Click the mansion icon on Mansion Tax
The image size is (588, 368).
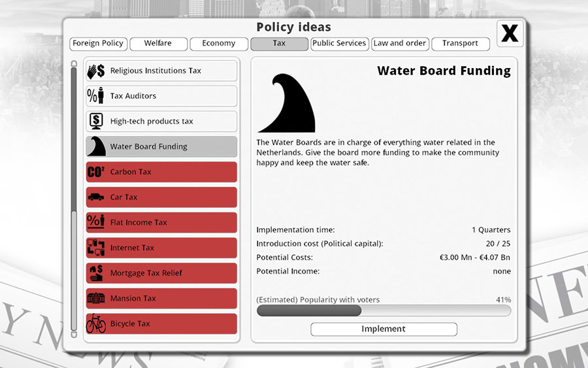(x=96, y=298)
